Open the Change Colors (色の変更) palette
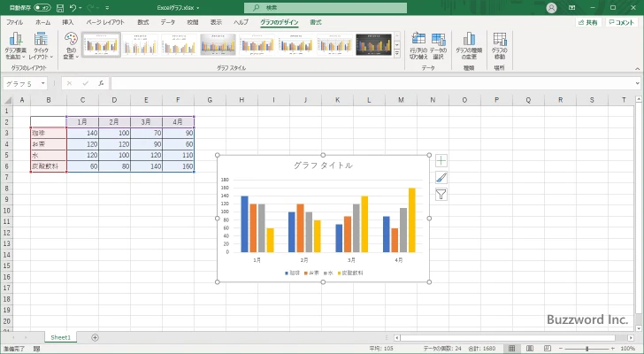 71,45
